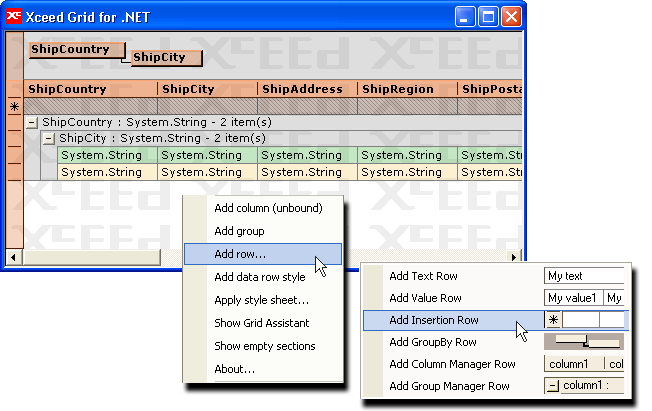Maximize the Xceed Grid window
The image size is (652, 411).
(488, 17)
